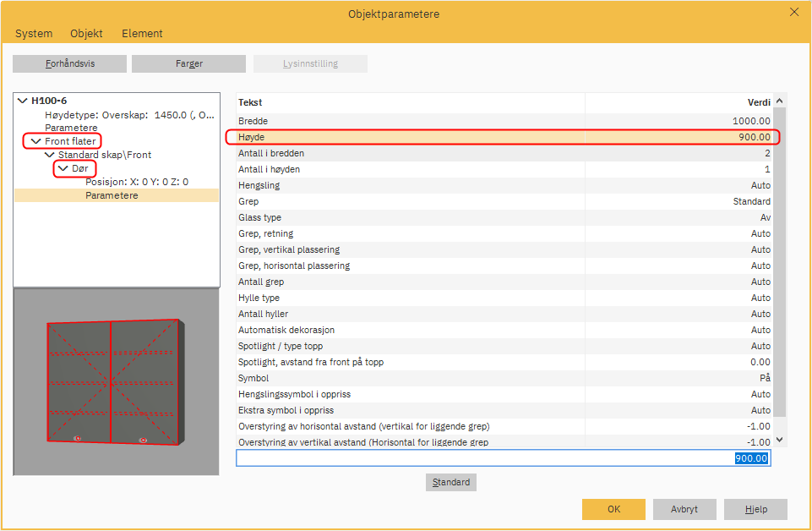Image resolution: width=812 pixels, height=531 pixels.
Task: Open the System menu
Action: 34,34
